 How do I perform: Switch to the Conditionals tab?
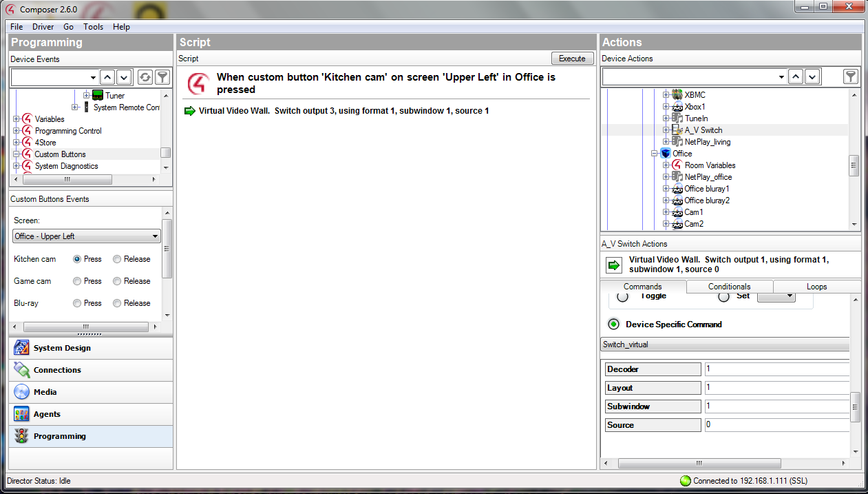(729, 287)
